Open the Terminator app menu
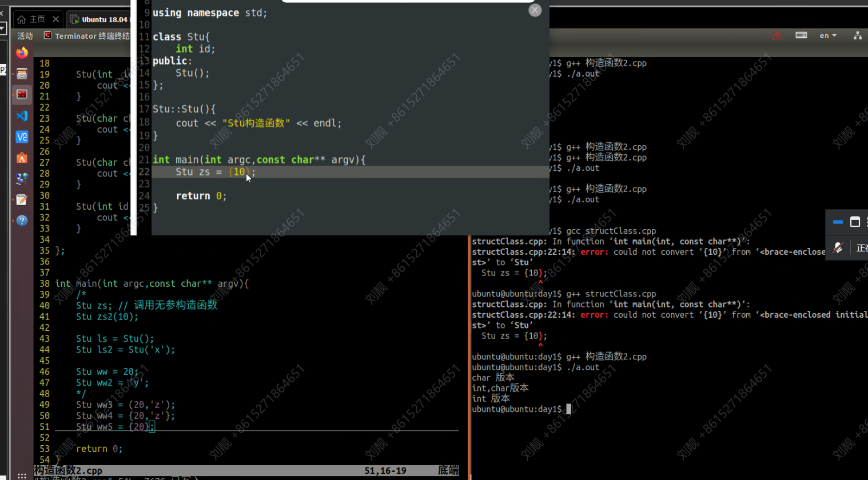The image size is (868, 480). 87,36
